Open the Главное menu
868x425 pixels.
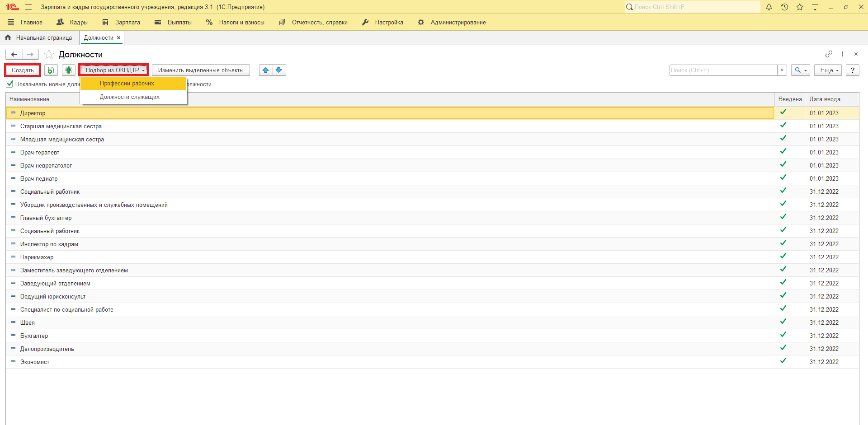click(x=25, y=22)
